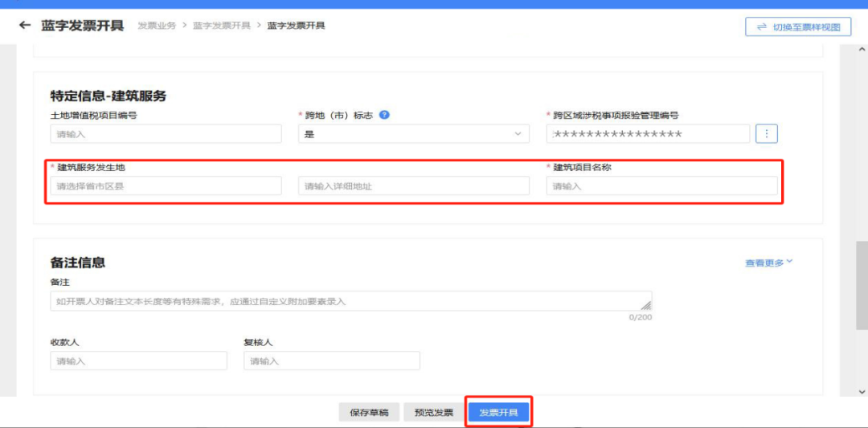
Task: Click scrollbar up arrow
Action: tap(862, 49)
